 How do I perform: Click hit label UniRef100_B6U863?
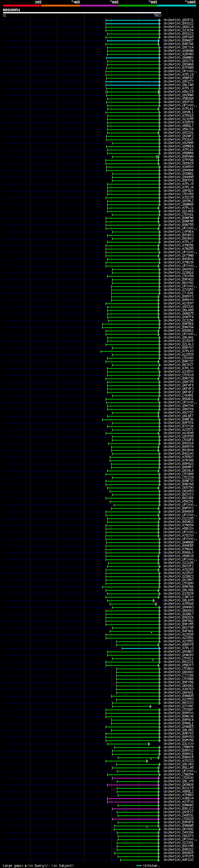pyautogui.click(x=178, y=239)
